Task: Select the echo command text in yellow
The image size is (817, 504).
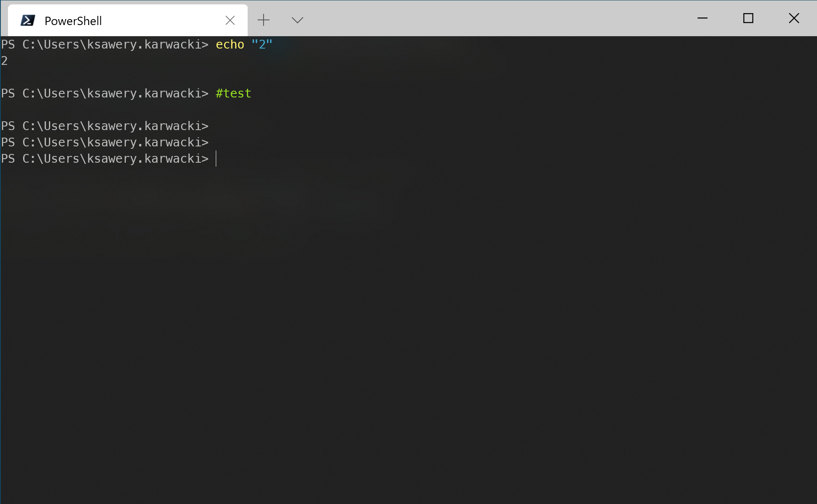Action: click(x=230, y=45)
